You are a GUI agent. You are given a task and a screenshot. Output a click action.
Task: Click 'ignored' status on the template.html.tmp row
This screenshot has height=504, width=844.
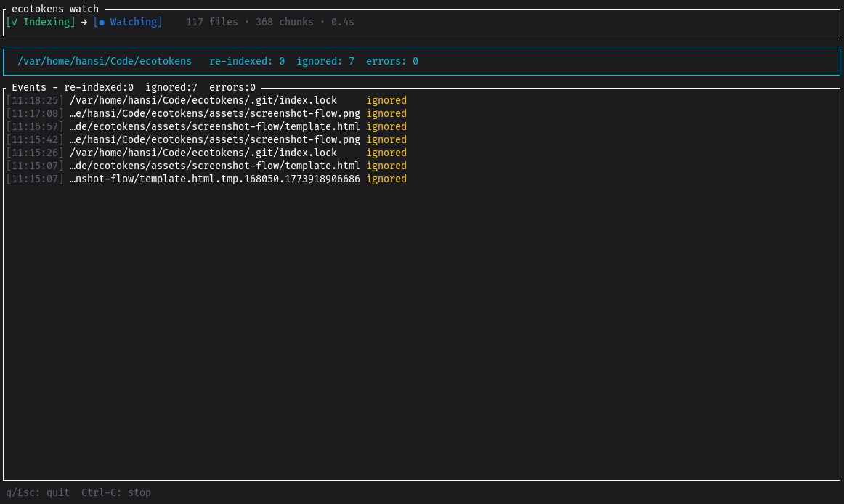coord(386,179)
